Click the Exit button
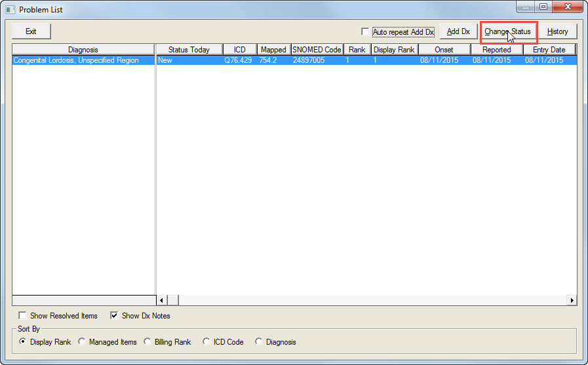The image size is (588, 365). pos(31,31)
